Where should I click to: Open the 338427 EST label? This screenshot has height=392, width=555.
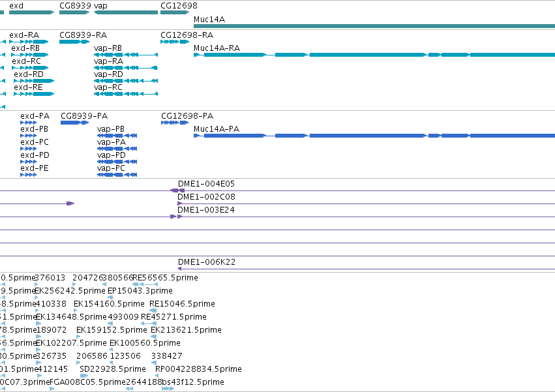click(x=167, y=356)
